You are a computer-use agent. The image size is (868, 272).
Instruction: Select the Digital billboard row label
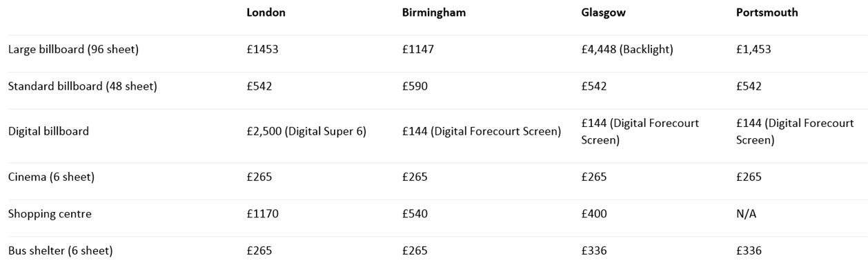(48, 131)
